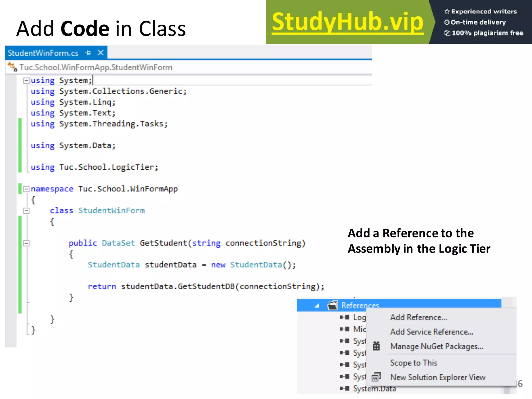Select the StudentWinForm.cs document tab

point(43,53)
